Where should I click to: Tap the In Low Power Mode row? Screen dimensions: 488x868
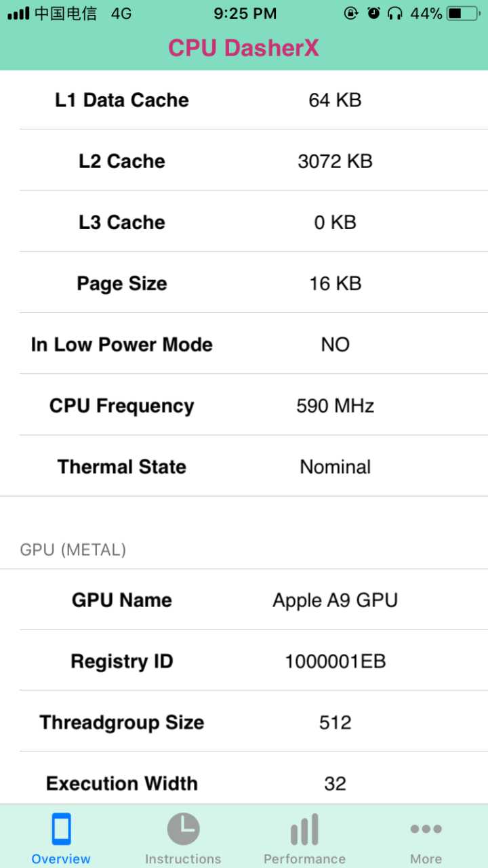244,344
